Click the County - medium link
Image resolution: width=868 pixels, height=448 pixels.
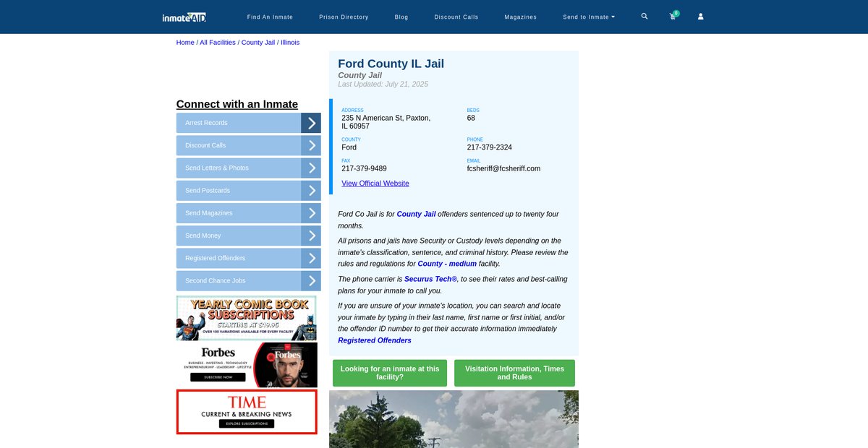[x=447, y=264]
